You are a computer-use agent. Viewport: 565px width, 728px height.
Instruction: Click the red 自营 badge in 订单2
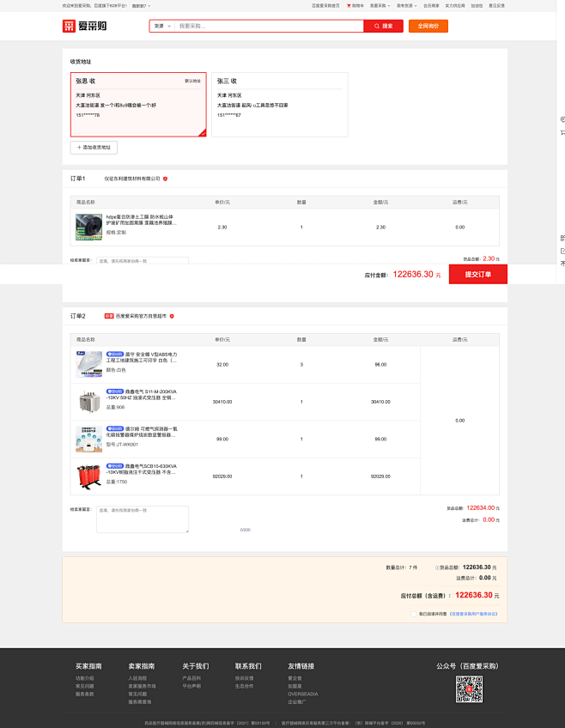[x=109, y=316]
